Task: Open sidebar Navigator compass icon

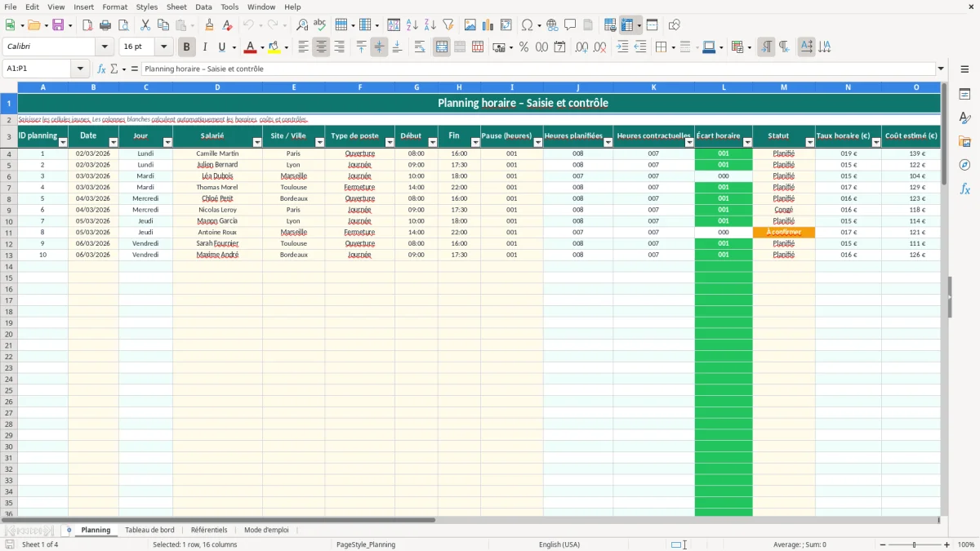Action: 964,165
